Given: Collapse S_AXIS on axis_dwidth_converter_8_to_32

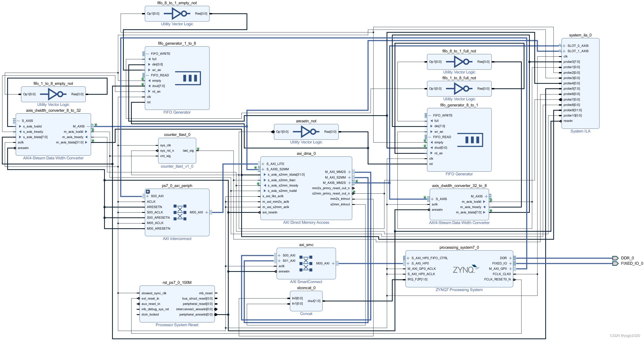Looking at the screenshot, I should click(x=18, y=121).
